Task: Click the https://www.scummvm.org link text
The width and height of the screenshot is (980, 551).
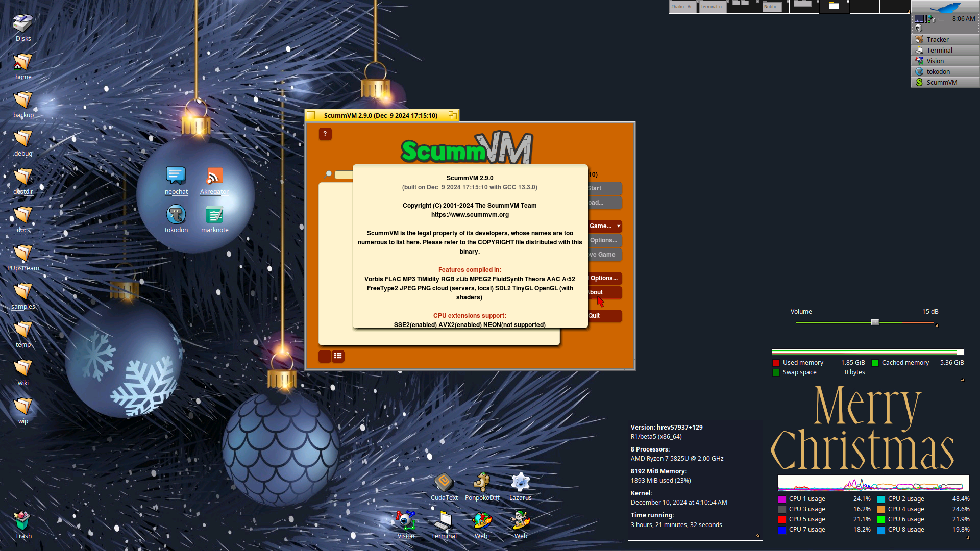Action: click(470, 215)
